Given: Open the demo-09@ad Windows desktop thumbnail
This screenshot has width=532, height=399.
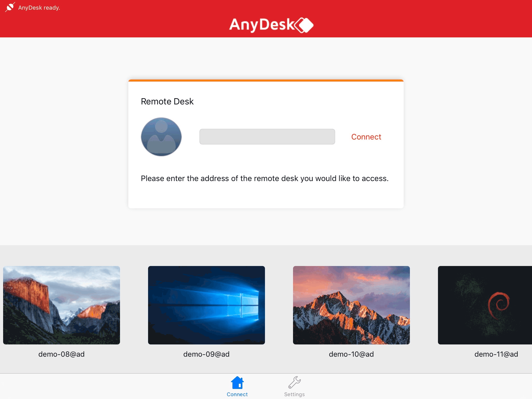Looking at the screenshot, I should (207, 305).
